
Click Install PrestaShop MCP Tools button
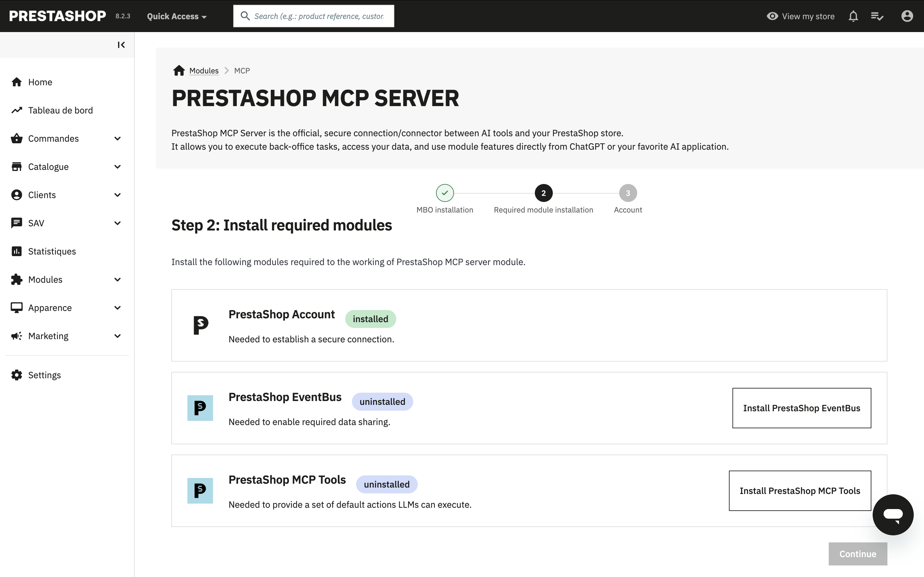800,491
